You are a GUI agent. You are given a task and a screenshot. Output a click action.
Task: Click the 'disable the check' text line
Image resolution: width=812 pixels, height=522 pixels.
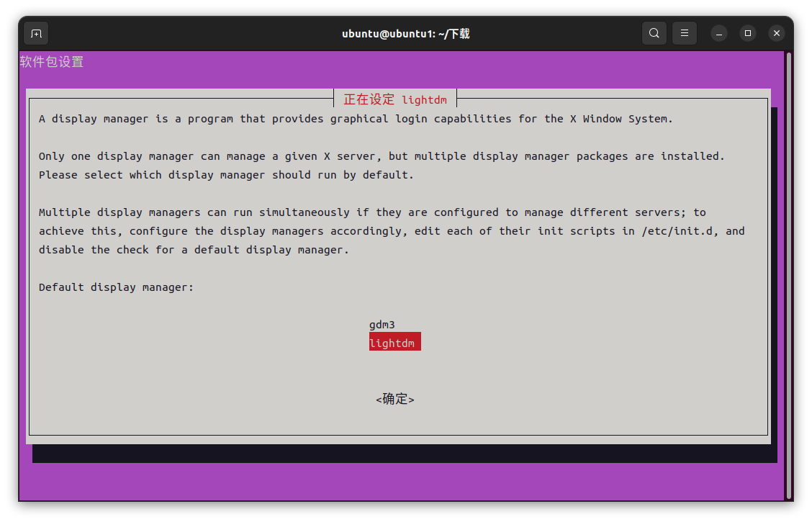point(194,250)
